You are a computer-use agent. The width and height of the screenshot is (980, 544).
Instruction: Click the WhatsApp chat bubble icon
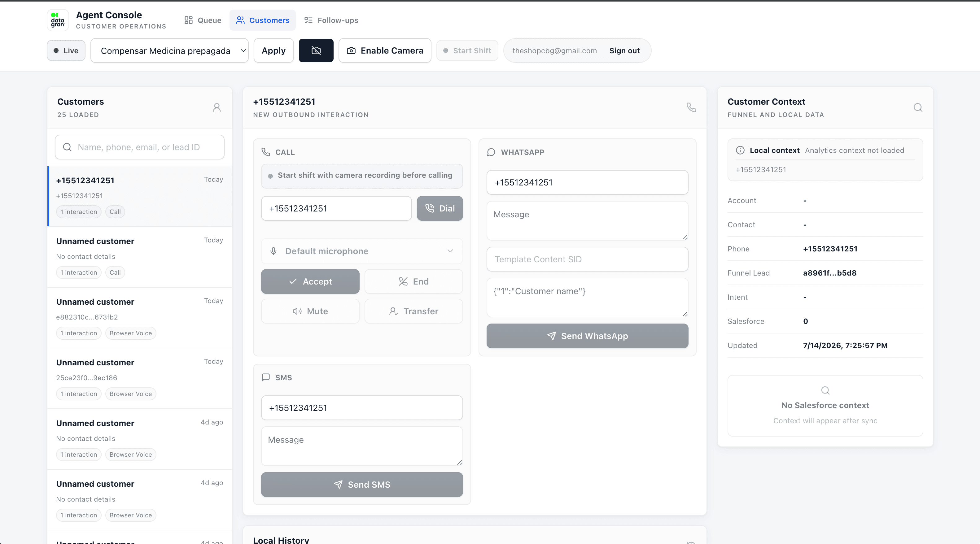(x=491, y=152)
